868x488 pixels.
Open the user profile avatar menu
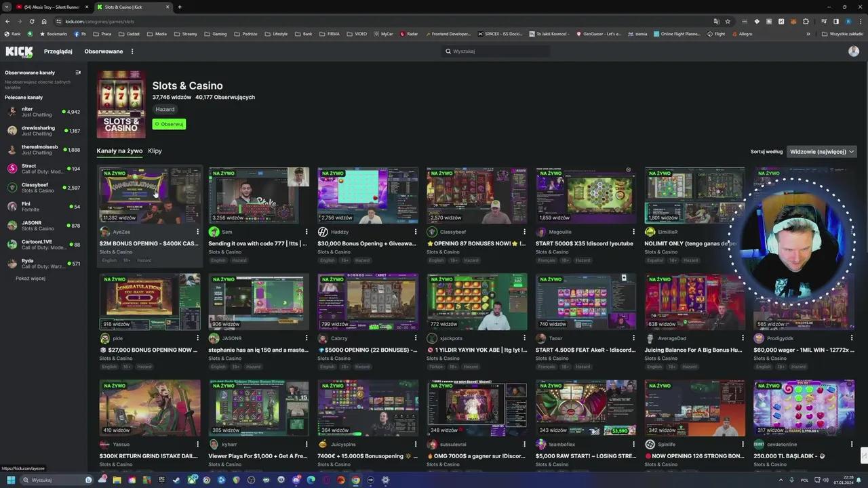click(854, 52)
